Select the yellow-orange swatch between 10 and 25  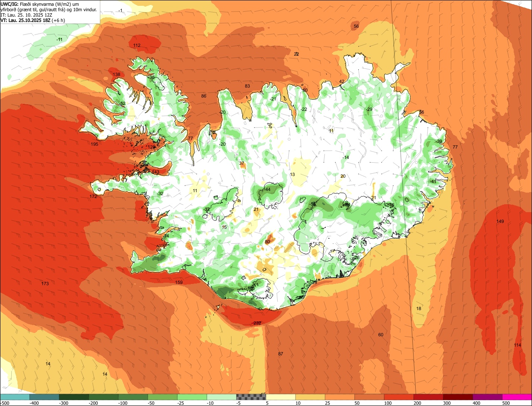coord(310,397)
